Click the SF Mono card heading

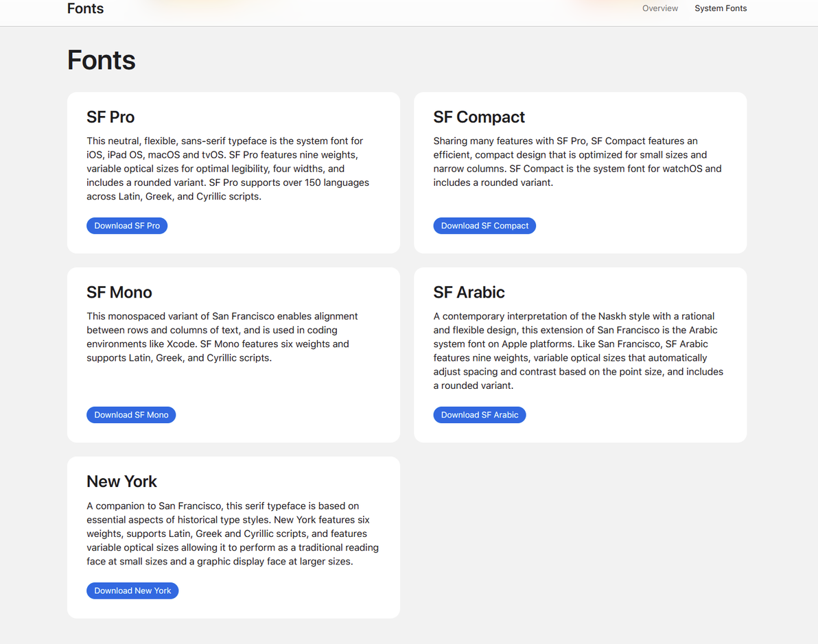tap(119, 292)
